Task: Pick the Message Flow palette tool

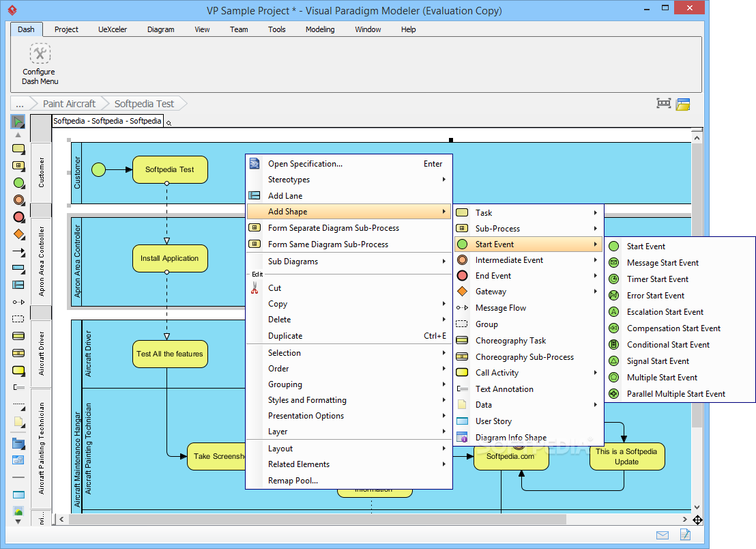Action: click(18, 302)
